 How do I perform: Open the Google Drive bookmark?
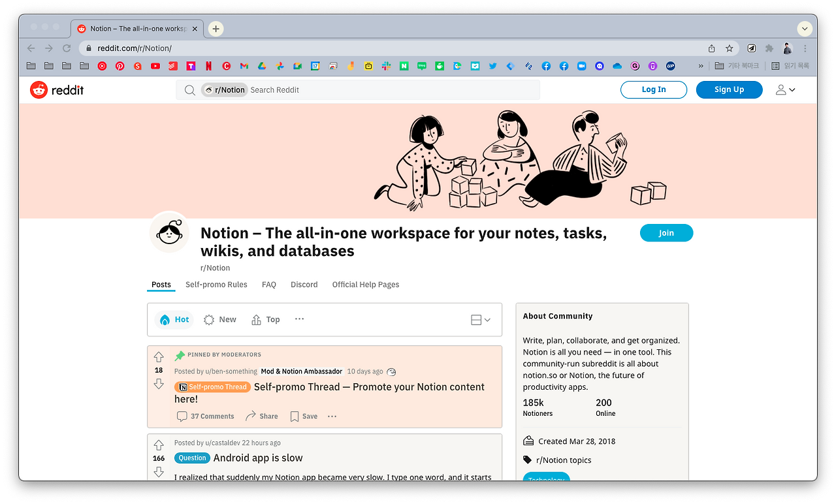point(261,66)
